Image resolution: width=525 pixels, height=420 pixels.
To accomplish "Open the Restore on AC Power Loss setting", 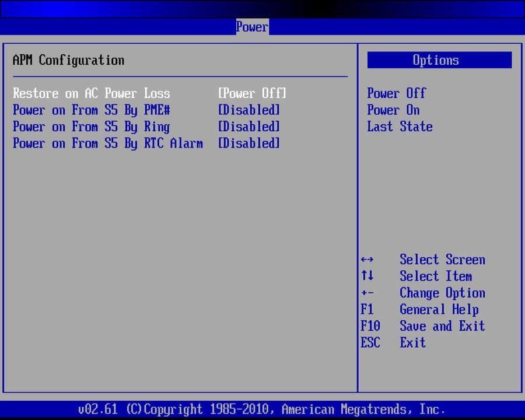I will 91,93.
